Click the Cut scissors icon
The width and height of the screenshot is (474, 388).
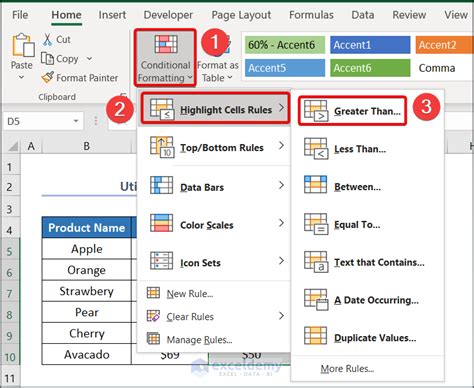48,39
